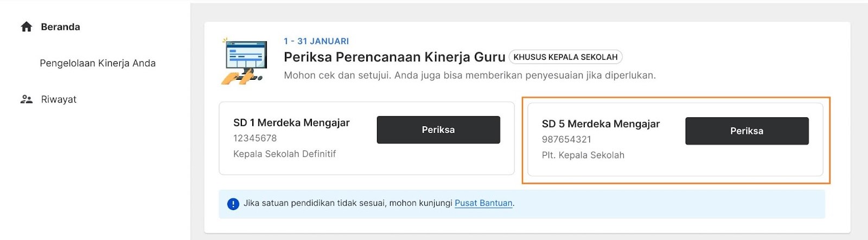This screenshot has width=868, height=240.
Task: Open the Beranda menu item
Action: pos(60,27)
